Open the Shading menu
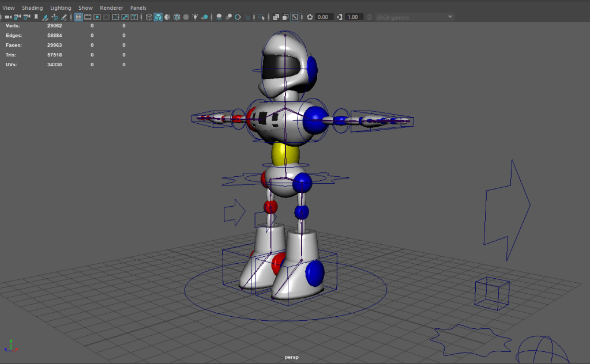This screenshot has height=364, width=590. [32, 8]
